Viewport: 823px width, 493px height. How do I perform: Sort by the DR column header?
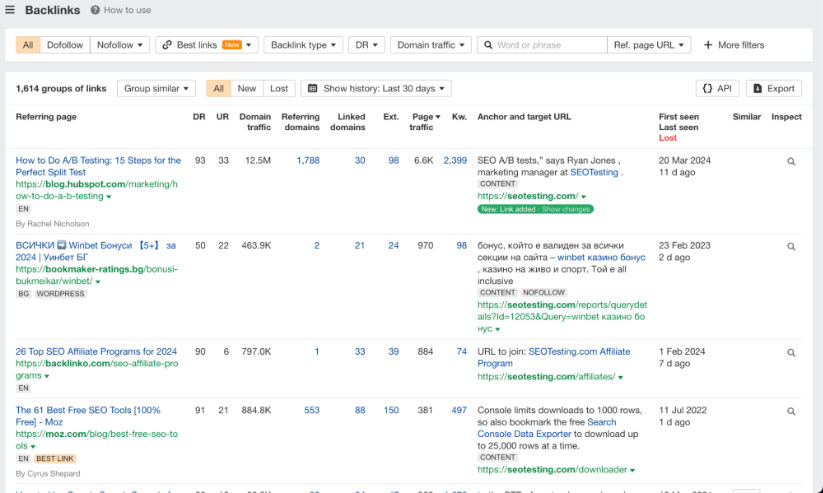click(199, 117)
